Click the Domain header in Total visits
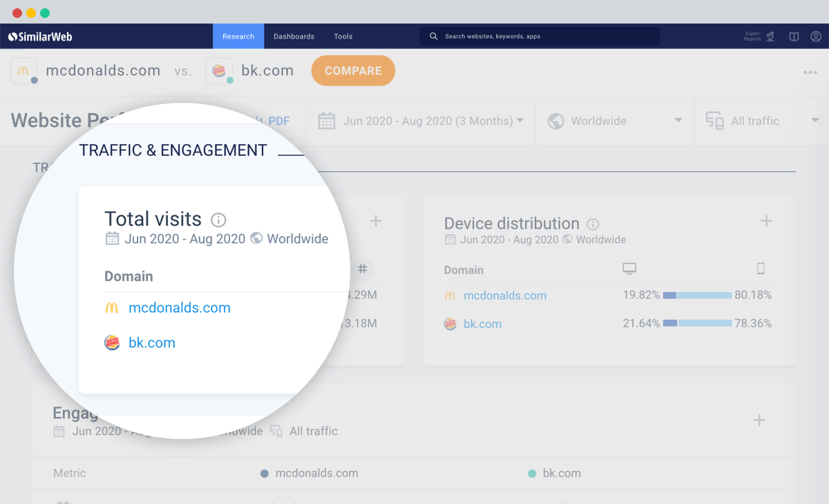Image resolution: width=829 pixels, height=504 pixels. click(x=128, y=276)
